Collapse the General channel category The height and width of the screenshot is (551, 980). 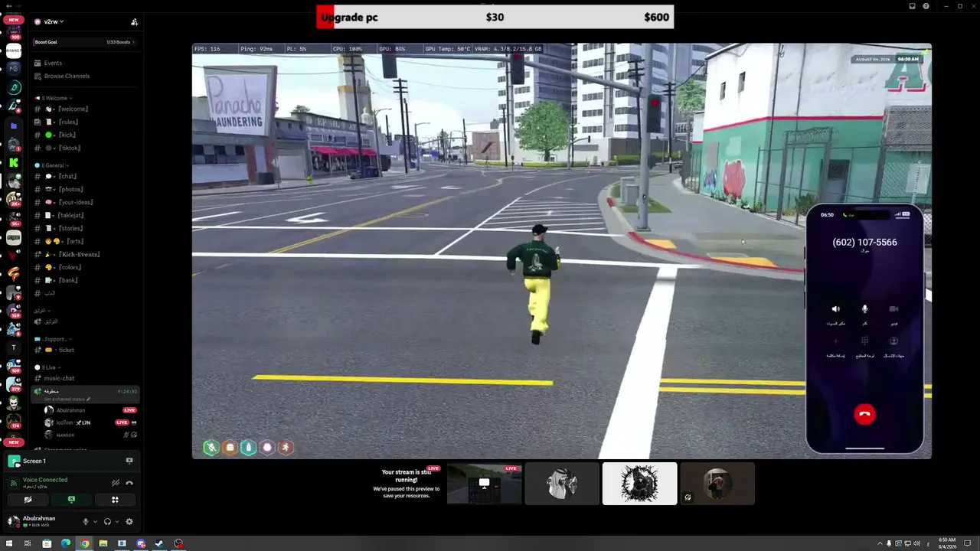click(52, 165)
